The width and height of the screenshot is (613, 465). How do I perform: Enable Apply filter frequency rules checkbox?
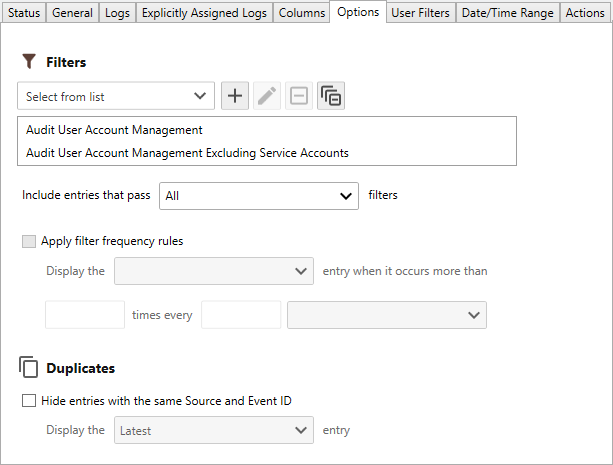[28, 241]
